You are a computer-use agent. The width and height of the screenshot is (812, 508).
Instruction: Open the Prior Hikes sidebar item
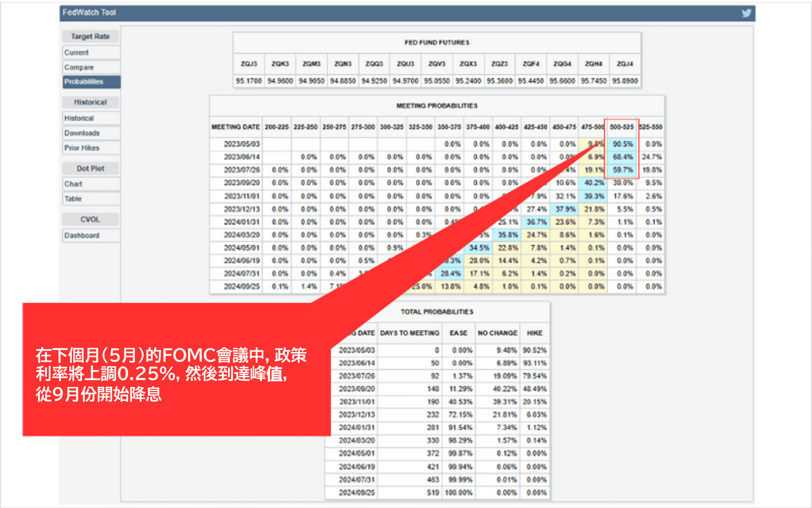pyautogui.click(x=91, y=148)
